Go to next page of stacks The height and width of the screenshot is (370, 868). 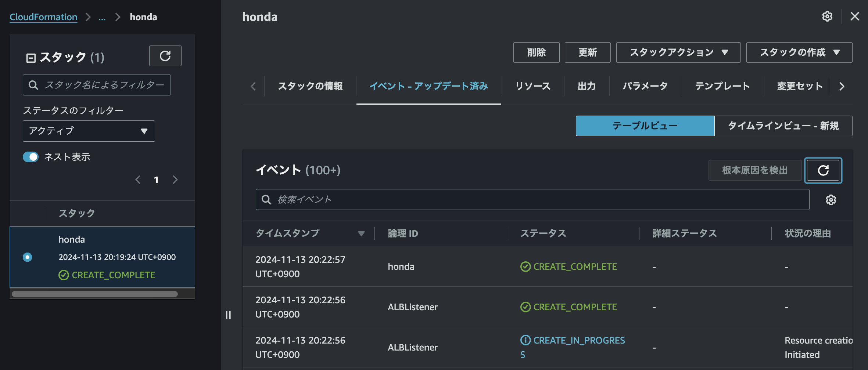[175, 180]
